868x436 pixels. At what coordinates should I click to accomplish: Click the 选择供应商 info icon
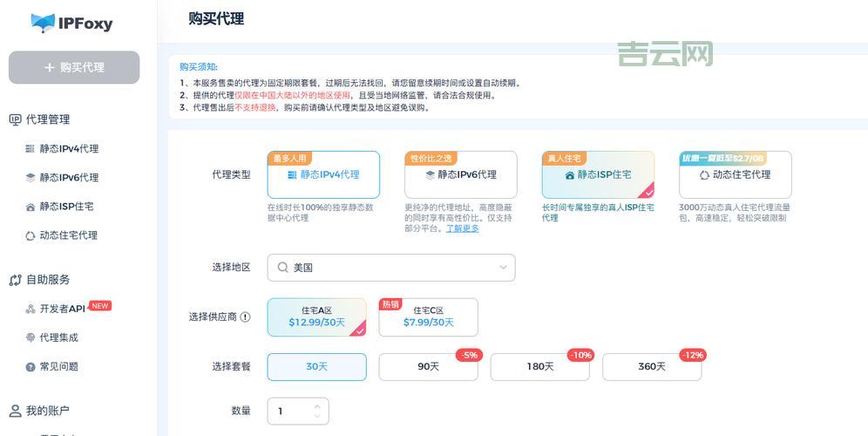[x=245, y=317]
